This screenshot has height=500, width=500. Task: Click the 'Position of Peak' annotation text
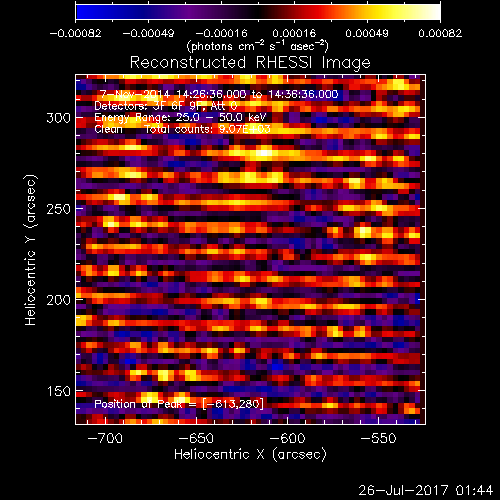click(x=179, y=404)
